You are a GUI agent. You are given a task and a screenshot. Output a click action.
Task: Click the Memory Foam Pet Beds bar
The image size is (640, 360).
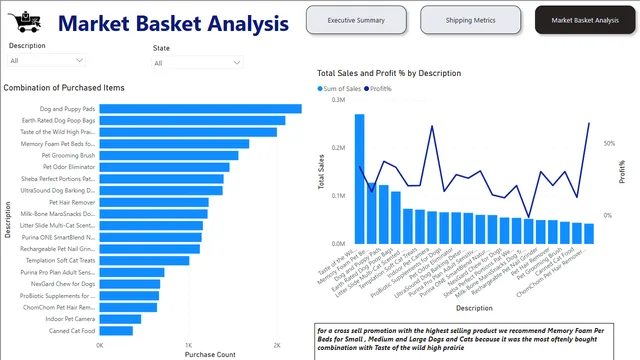click(x=174, y=144)
